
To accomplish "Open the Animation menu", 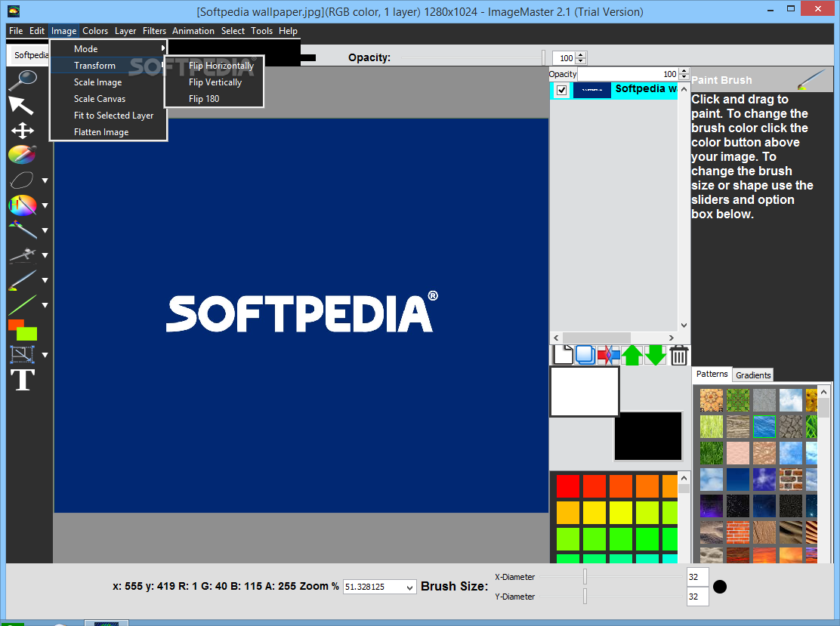I will point(193,31).
